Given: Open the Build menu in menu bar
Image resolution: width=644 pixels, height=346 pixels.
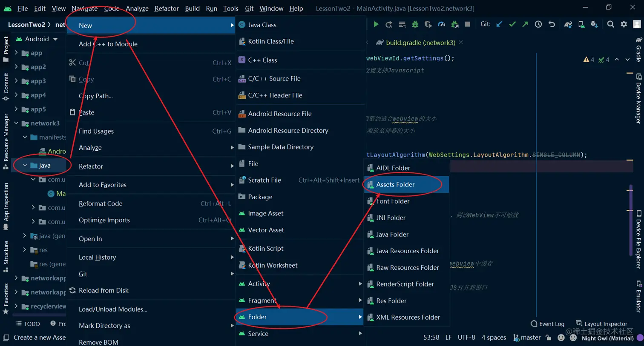Looking at the screenshot, I should click(x=193, y=9).
